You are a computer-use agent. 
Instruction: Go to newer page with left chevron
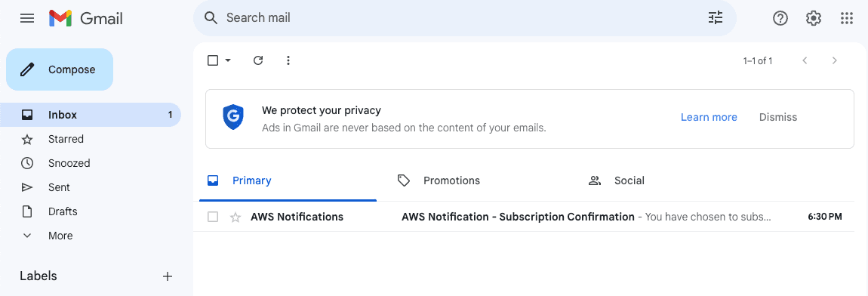click(805, 60)
